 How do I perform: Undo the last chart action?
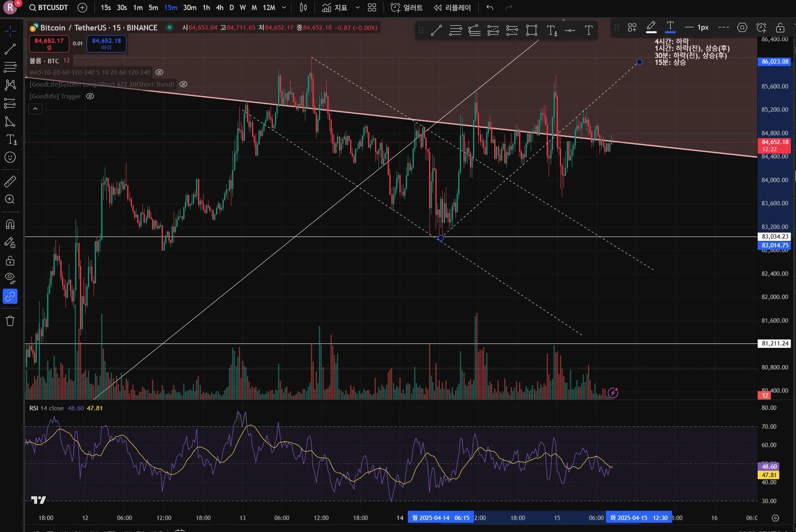tap(490, 7)
